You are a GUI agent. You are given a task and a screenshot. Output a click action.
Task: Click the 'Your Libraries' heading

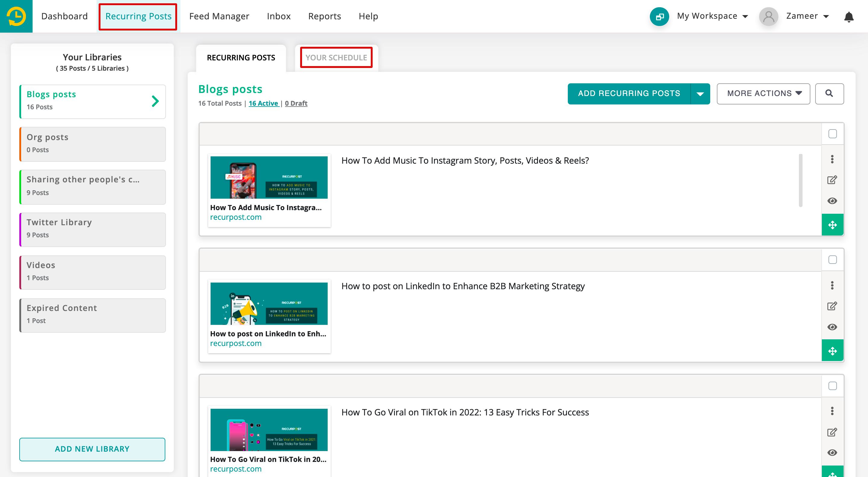tap(92, 57)
